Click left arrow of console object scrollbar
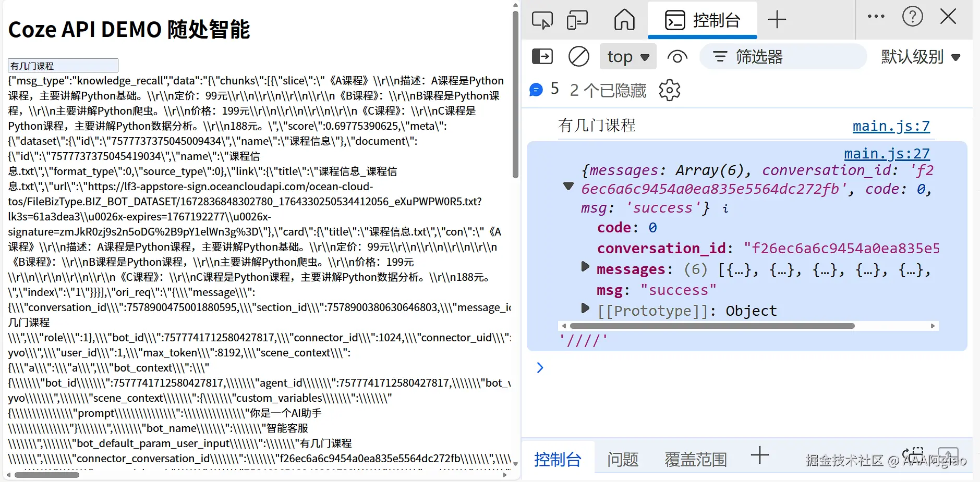This screenshot has height=482, width=980. click(563, 326)
